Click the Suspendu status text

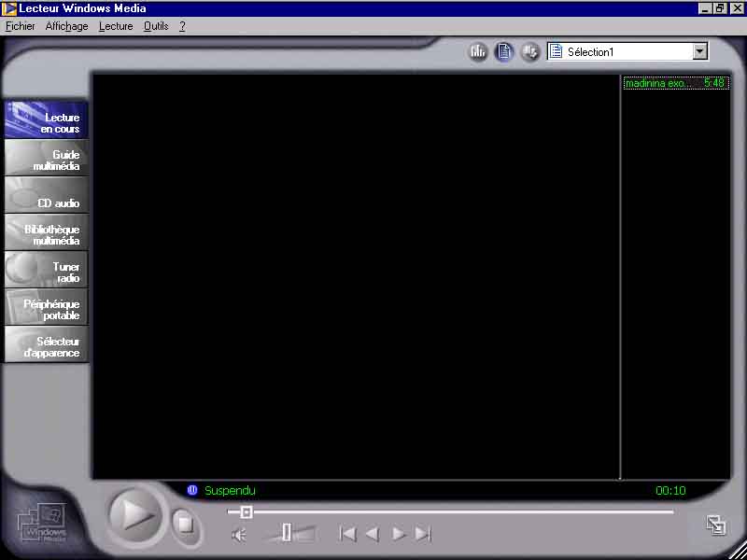click(x=230, y=491)
